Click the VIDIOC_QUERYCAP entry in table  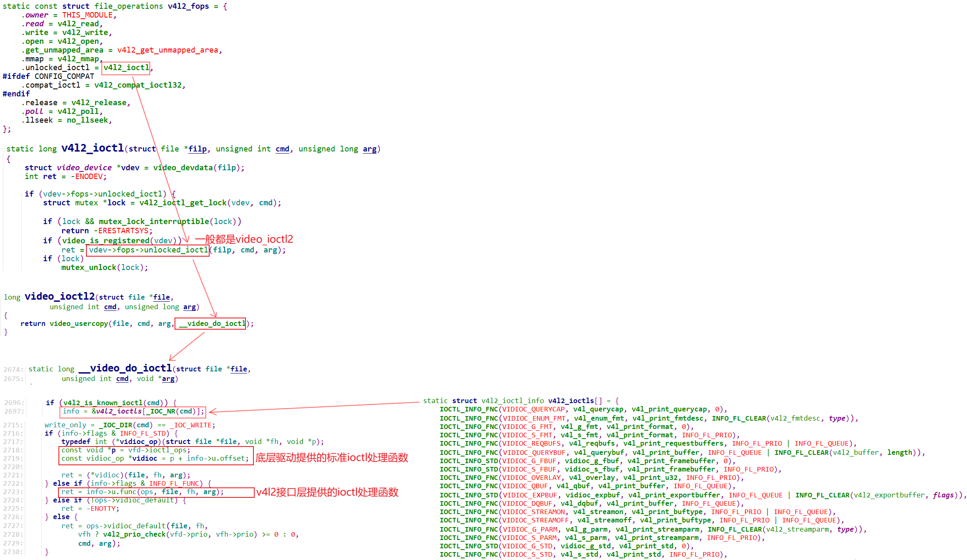coord(534,409)
